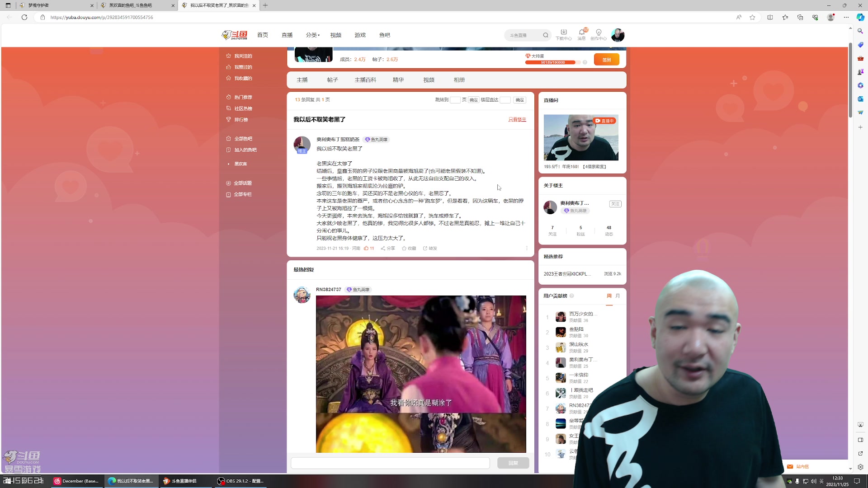
Task: Click 确定 next to page jump field
Action: (473, 100)
